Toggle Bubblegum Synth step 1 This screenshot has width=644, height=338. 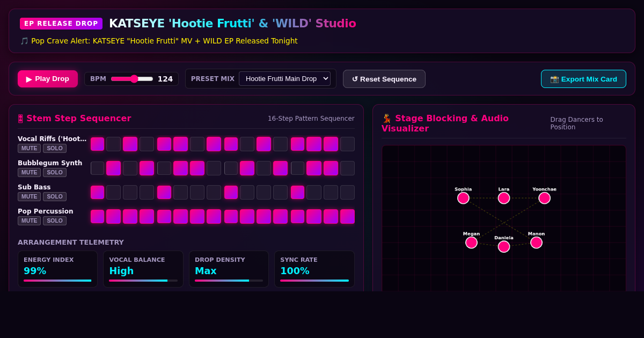tap(98, 168)
